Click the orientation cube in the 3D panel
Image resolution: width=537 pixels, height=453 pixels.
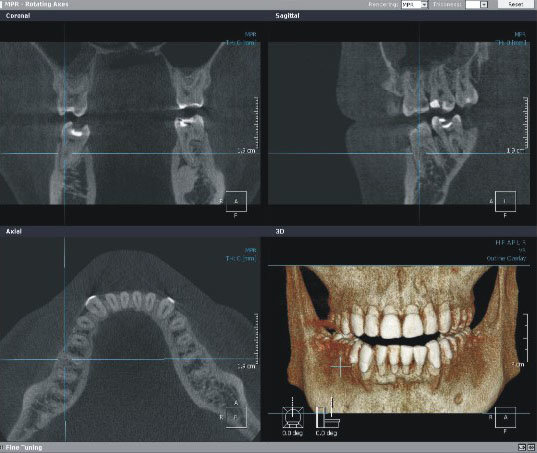click(x=505, y=417)
